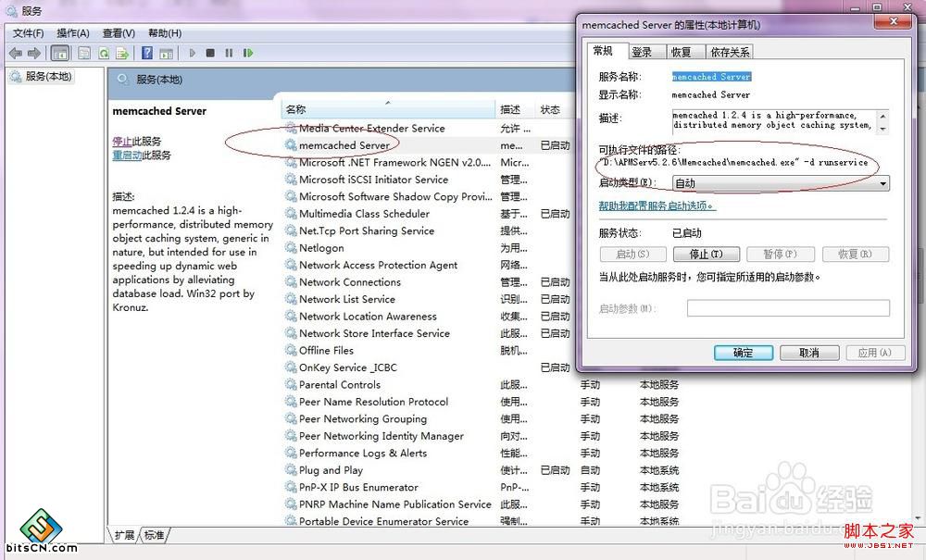
Task: Click the 启动(S) button in the dialog
Action: (632, 255)
